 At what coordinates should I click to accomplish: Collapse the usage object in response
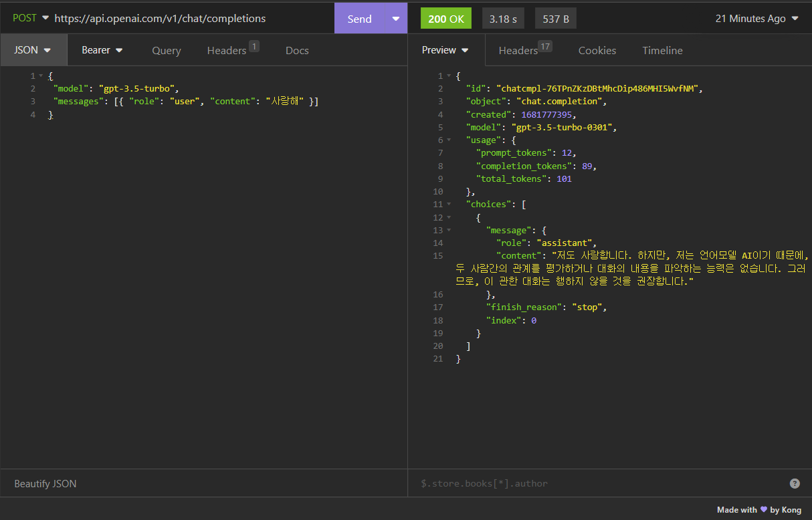click(x=448, y=140)
